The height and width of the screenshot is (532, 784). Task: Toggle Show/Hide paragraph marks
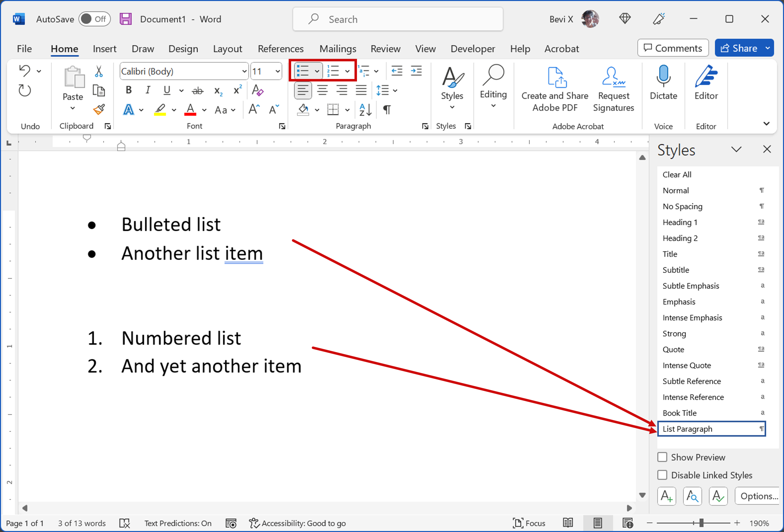click(387, 110)
